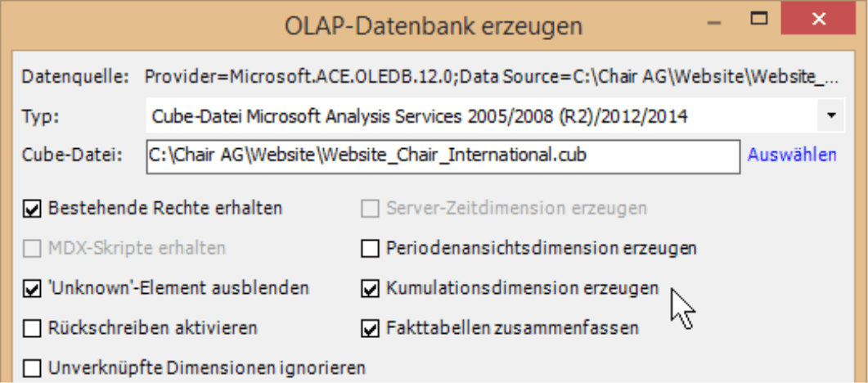868x383 pixels.
Task: Click the greyed-out MDX-Skripte erhalten checkbox
Action: coord(33,247)
